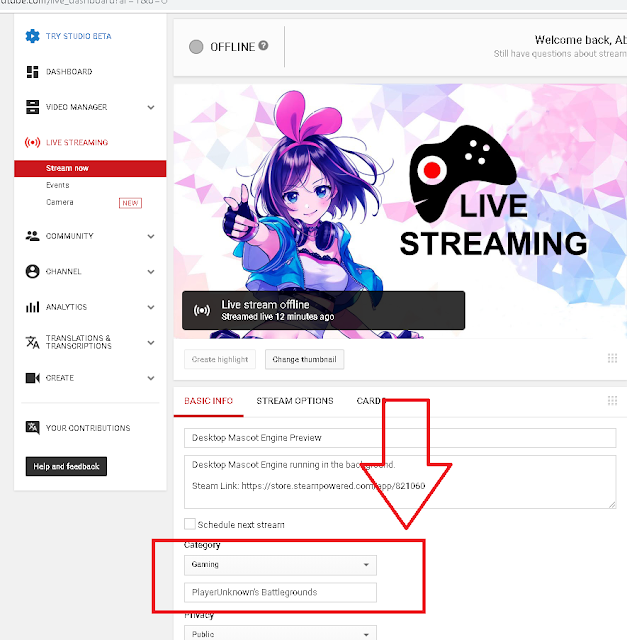This screenshot has height=640, width=627.
Task: Click the Translations & Transcriptions icon
Action: (32, 342)
